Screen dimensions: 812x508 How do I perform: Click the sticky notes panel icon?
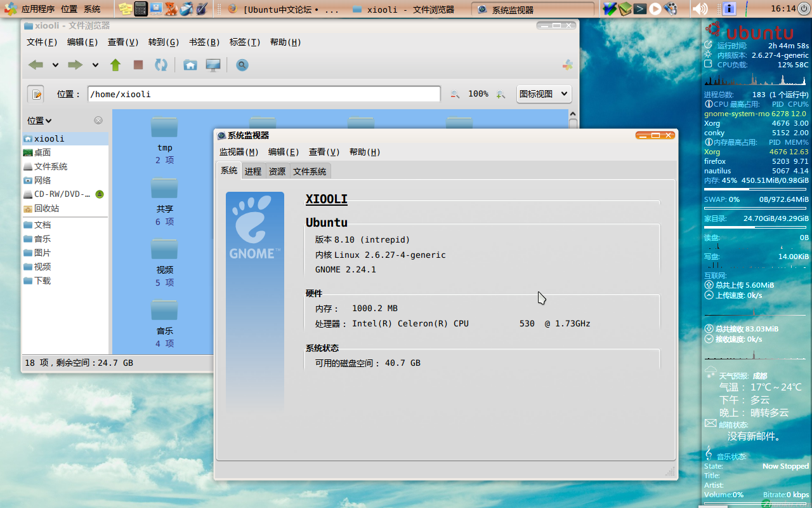(x=126, y=9)
